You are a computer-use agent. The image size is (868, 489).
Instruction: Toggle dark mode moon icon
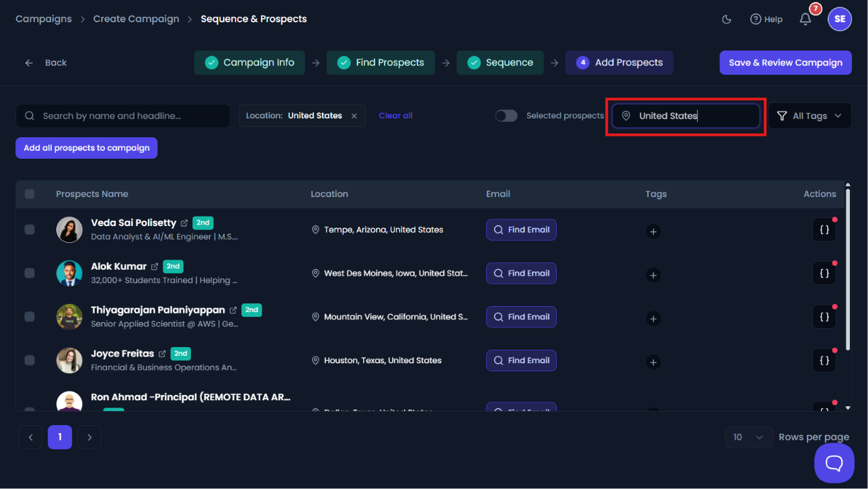[x=726, y=20]
